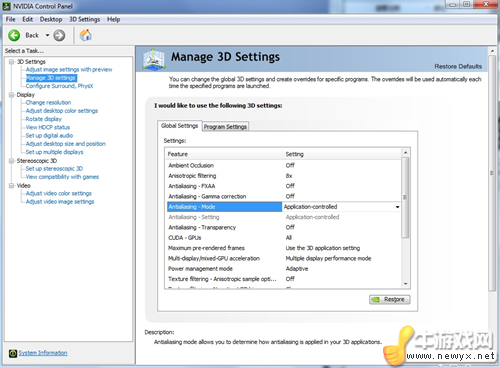The width and height of the screenshot is (500, 368).
Task: Open the Desktop menu
Action: [x=51, y=19]
